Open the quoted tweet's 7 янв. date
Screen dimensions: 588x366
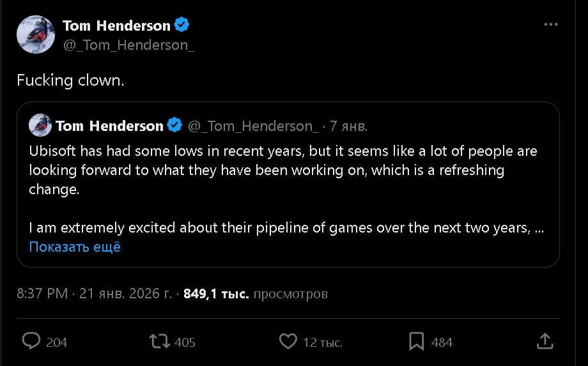[x=349, y=126]
